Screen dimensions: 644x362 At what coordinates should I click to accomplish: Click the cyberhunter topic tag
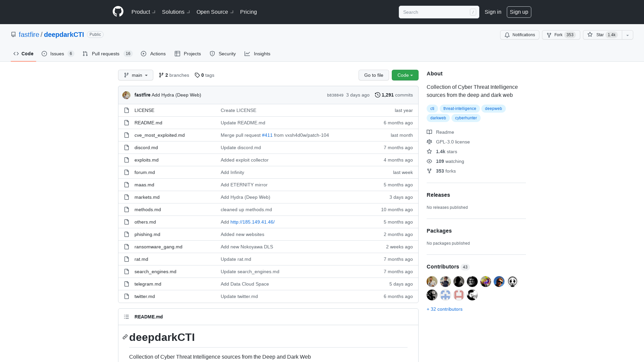(466, 118)
